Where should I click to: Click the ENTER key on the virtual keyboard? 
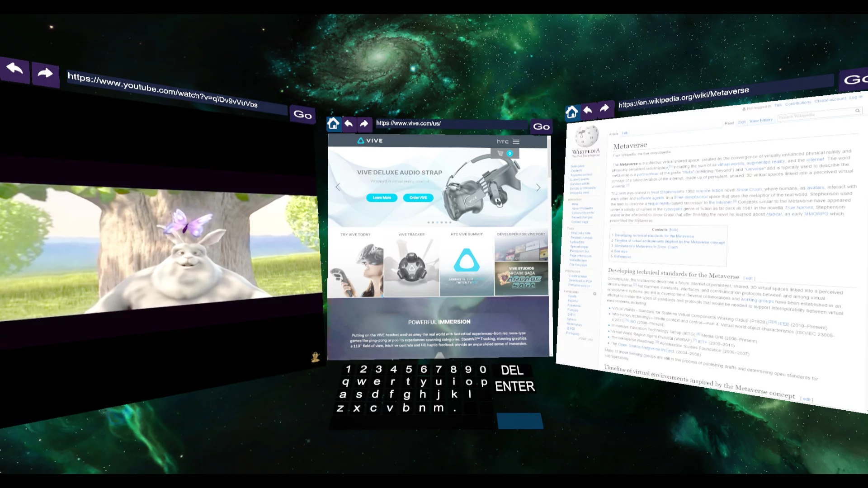(x=515, y=387)
